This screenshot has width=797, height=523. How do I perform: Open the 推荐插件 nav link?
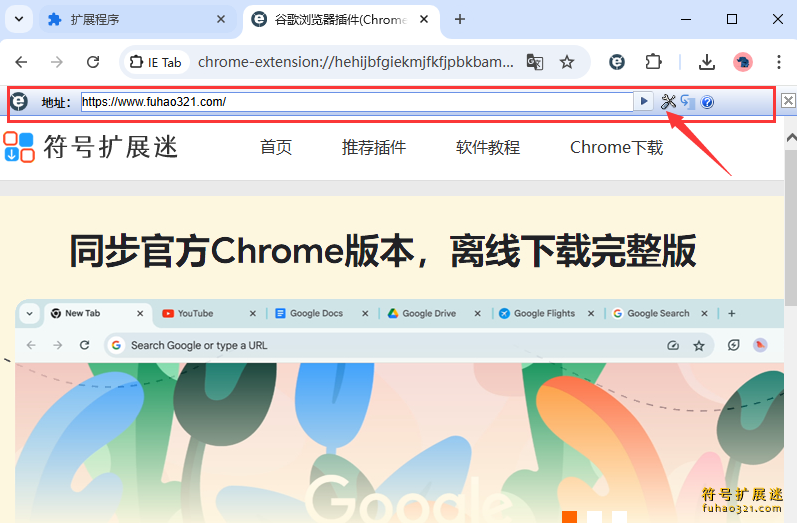tap(374, 147)
